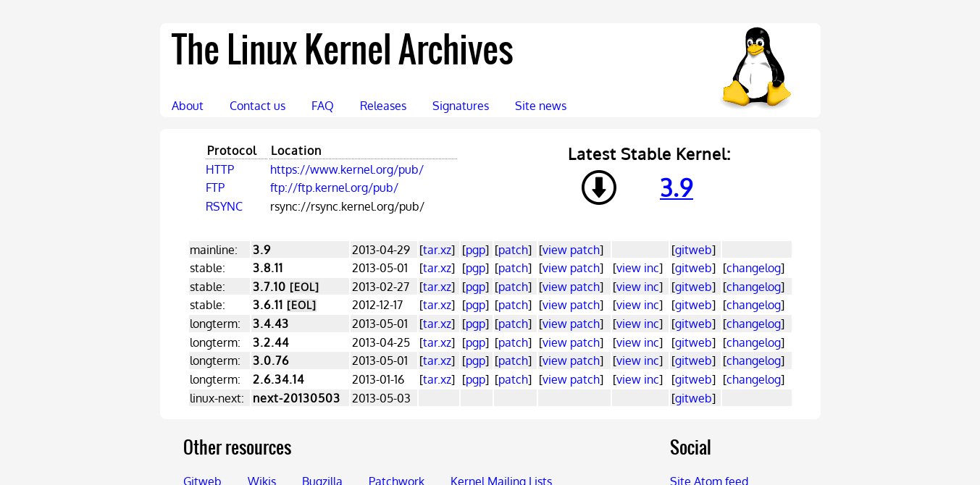Open ftp://ftp.kernel.org/pub/ location link
This screenshot has width=980, height=485.
coord(334,187)
